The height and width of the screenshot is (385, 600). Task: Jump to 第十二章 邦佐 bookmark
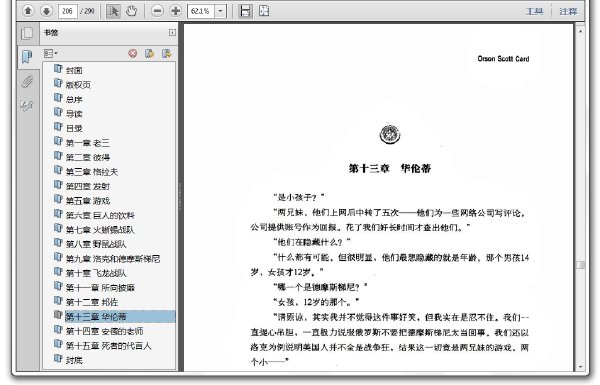[x=92, y=302]
